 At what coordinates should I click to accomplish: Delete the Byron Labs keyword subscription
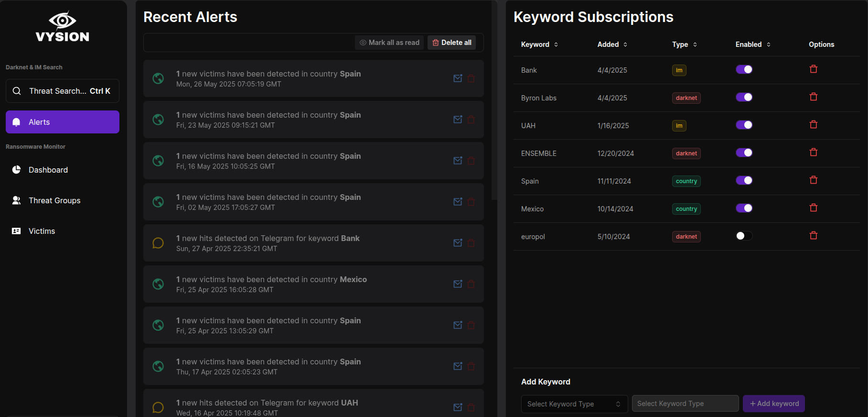813,97
